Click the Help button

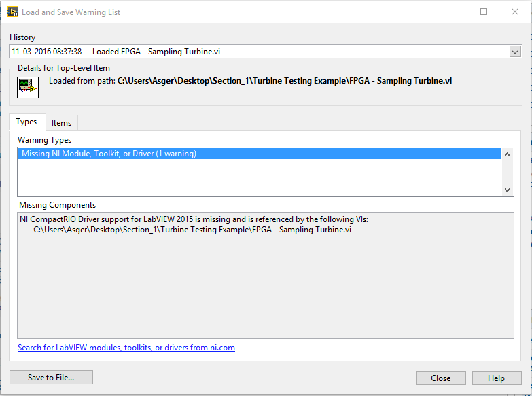tap(497, 378)
